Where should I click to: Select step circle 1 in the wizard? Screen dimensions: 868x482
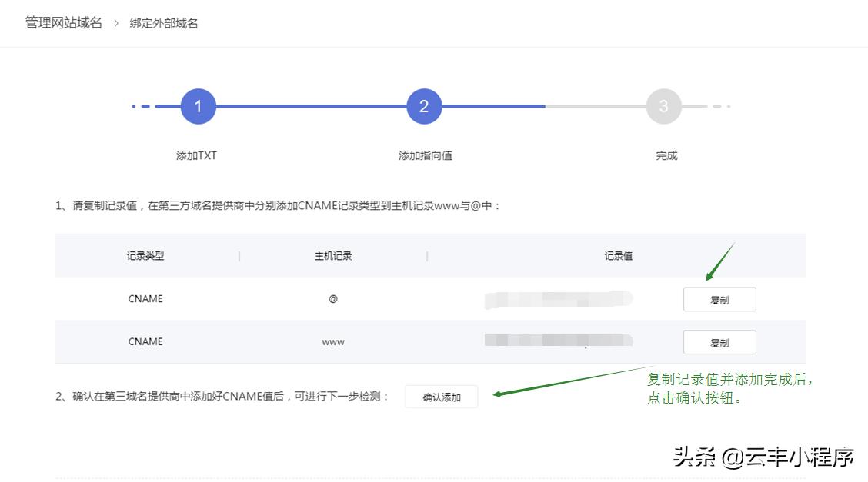[x=198, y=106]
